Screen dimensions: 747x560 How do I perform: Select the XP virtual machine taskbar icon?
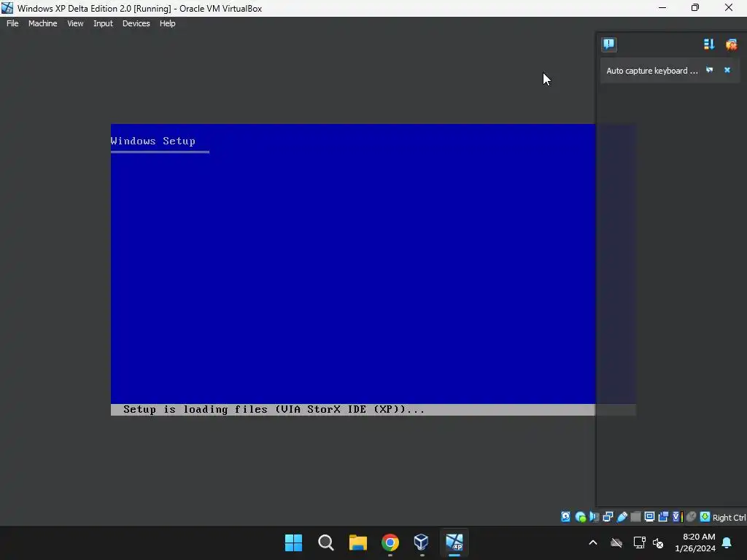pos(454,542)
